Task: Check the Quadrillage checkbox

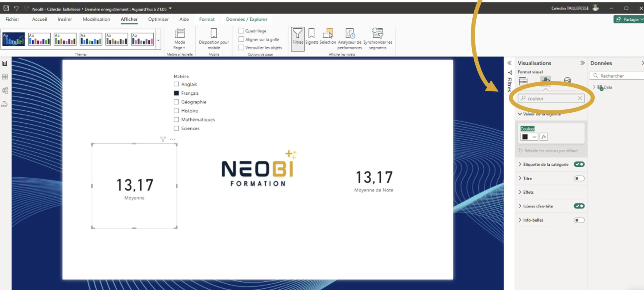Action: point(241,31)
